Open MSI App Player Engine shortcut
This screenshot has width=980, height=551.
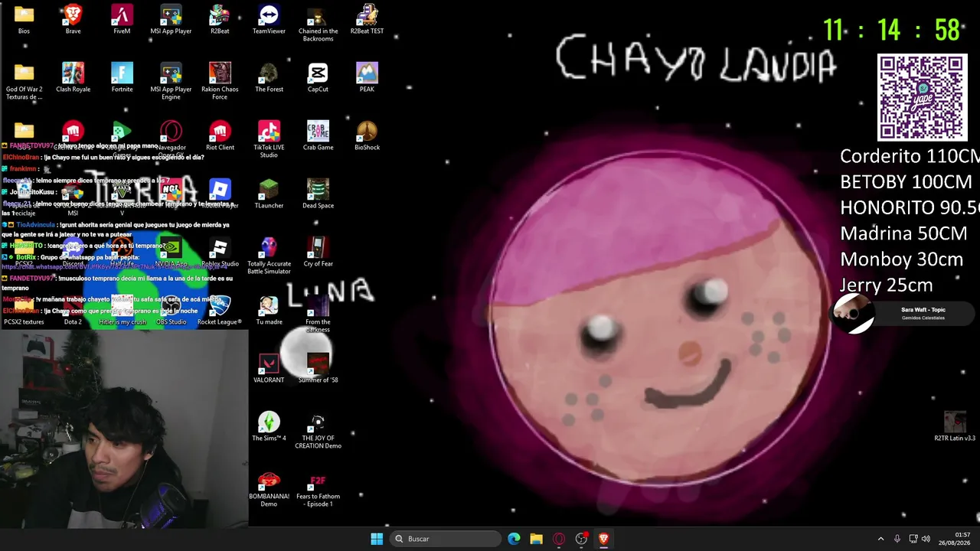coord(171,81)
